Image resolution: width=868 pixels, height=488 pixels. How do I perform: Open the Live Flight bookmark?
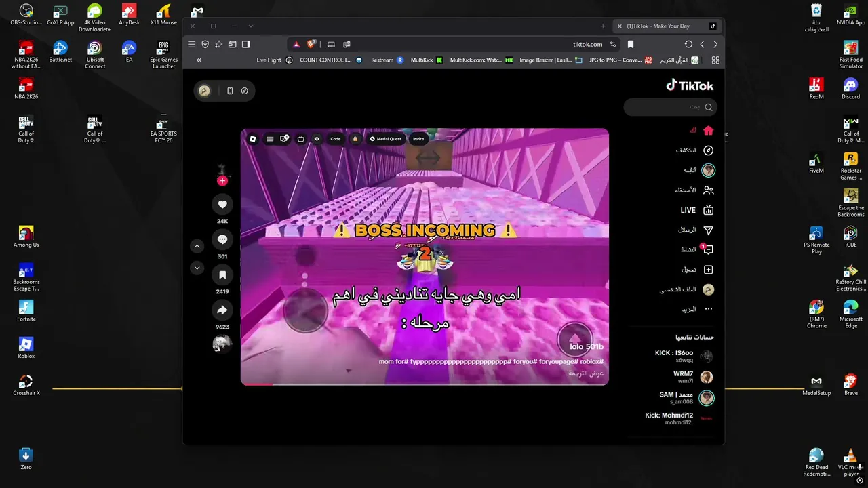[275, 60]
